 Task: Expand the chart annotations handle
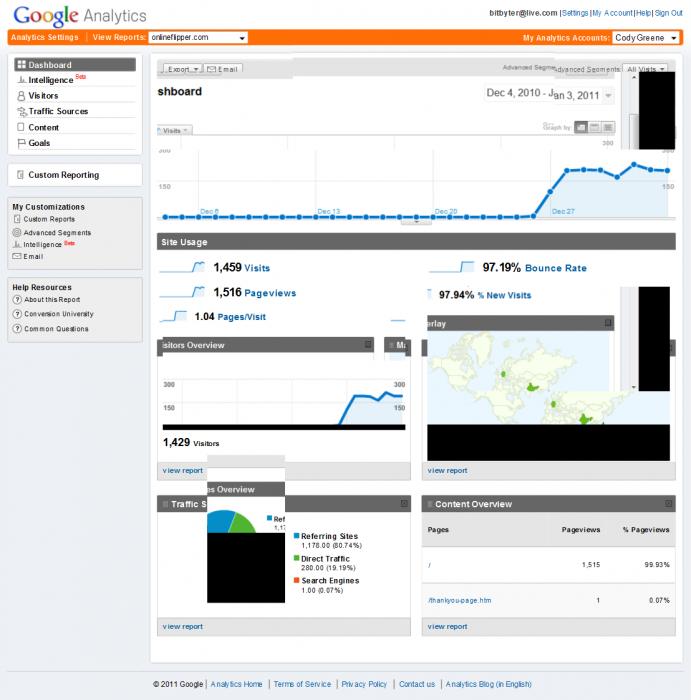[416, 221]
